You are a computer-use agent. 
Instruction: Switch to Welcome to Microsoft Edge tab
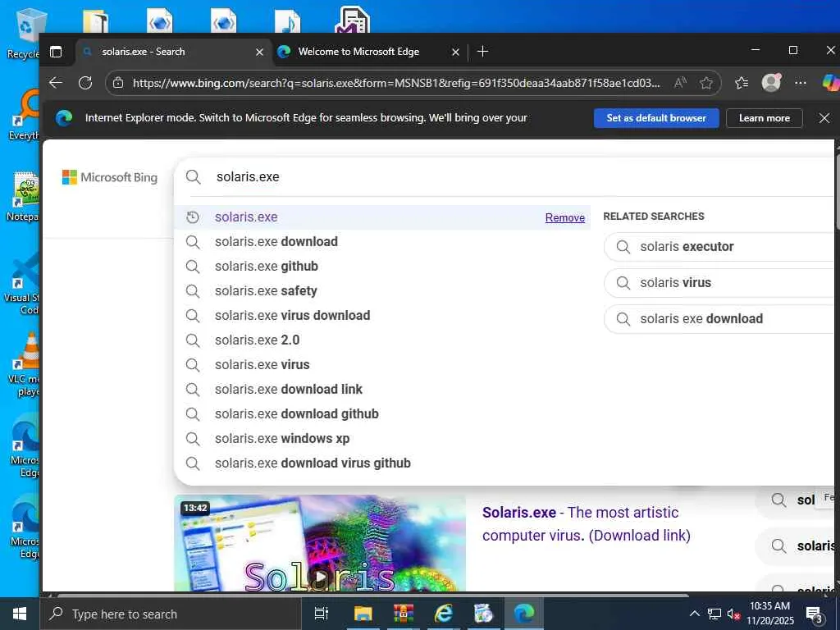370,52
